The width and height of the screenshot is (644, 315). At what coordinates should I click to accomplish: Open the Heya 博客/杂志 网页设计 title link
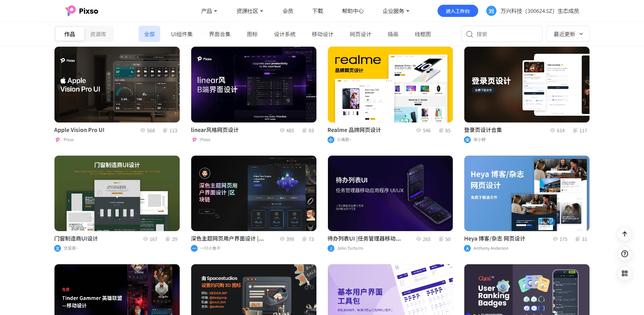[x=494, y=239]
